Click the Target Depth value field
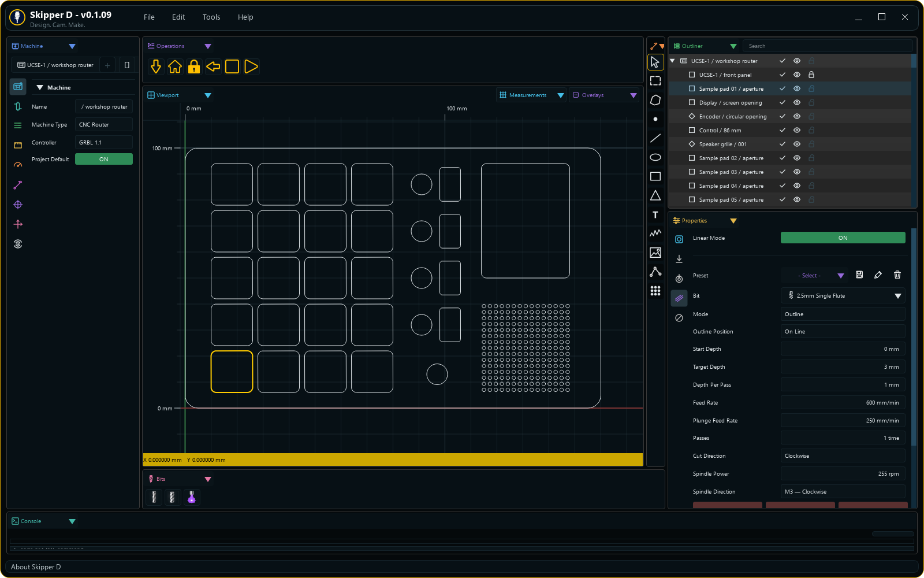The image size is (924, 578). 843,367
